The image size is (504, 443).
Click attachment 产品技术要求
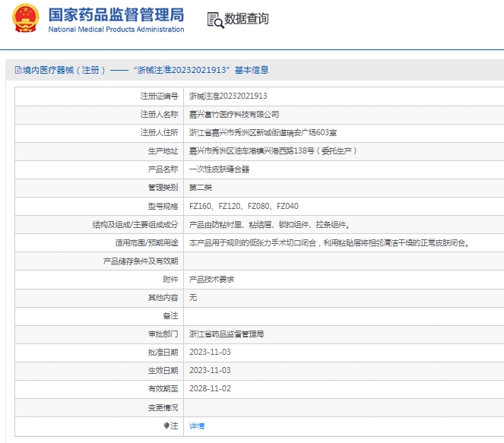[x=211, y=280]
